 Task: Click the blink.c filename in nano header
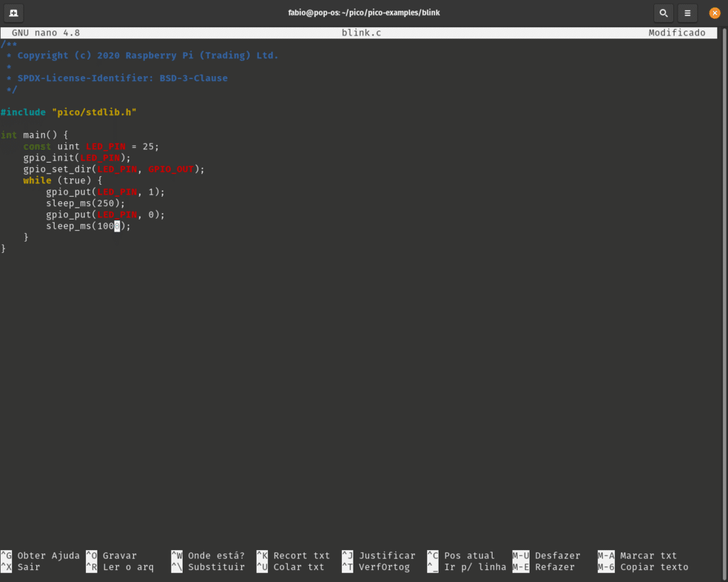(361, 33)
